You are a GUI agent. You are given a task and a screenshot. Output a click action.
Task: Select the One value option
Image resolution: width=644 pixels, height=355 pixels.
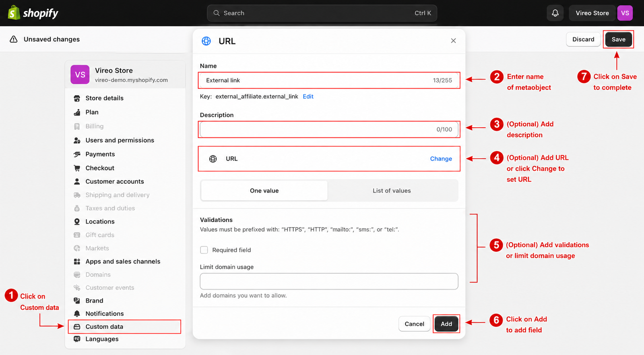click(264, 191)
